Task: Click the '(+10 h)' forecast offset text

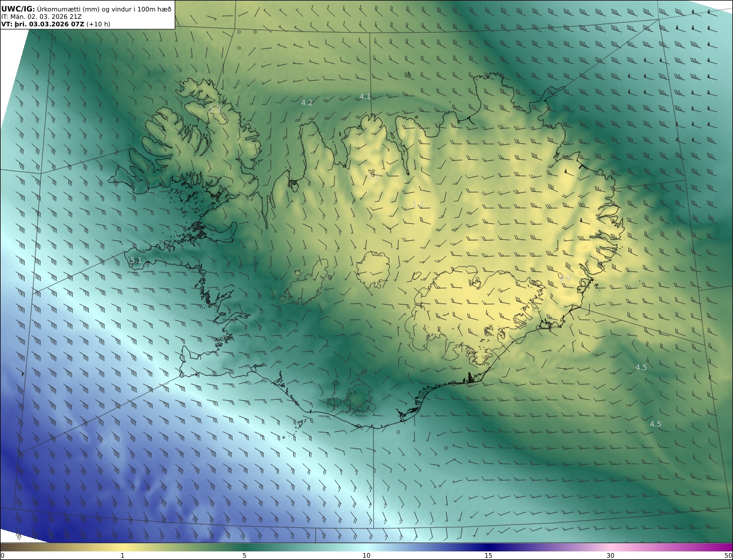Action: pos(98,25)
